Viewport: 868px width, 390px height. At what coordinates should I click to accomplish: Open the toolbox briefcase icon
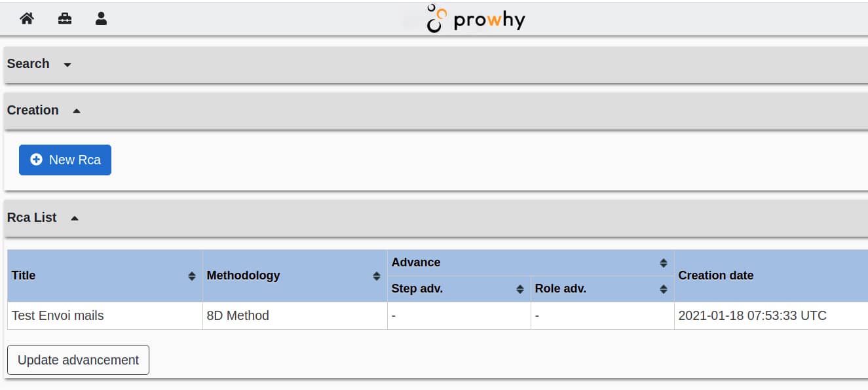tap(65, 19)
